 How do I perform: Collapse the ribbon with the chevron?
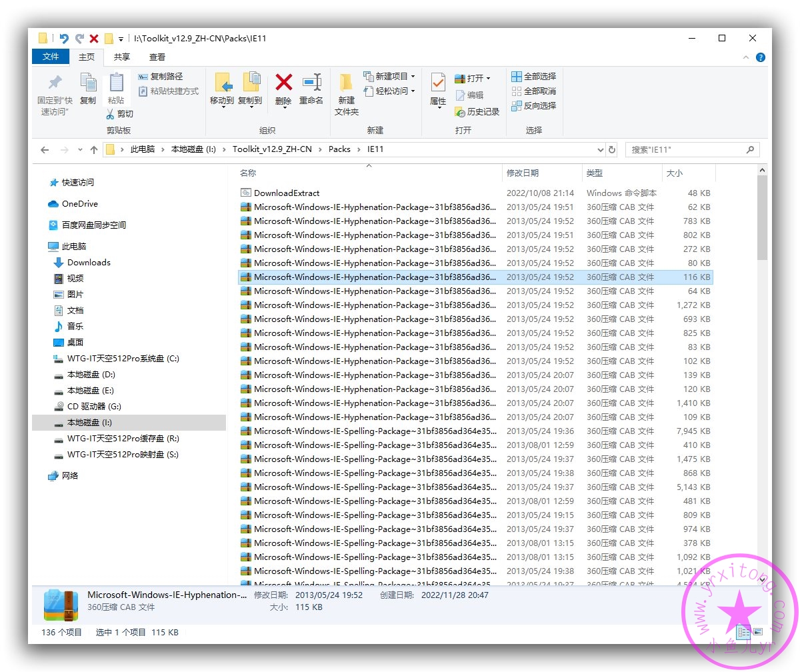point(747,57)
